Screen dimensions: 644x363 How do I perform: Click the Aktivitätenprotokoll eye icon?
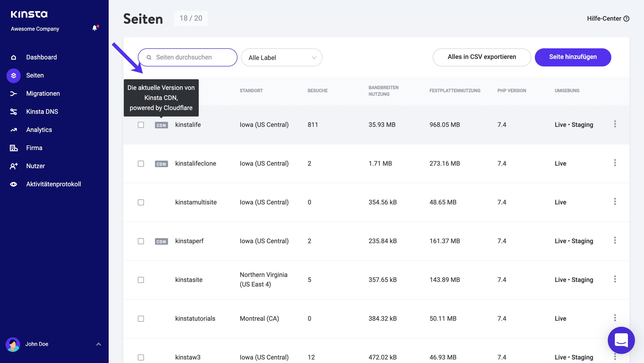[x=13, y=184]
